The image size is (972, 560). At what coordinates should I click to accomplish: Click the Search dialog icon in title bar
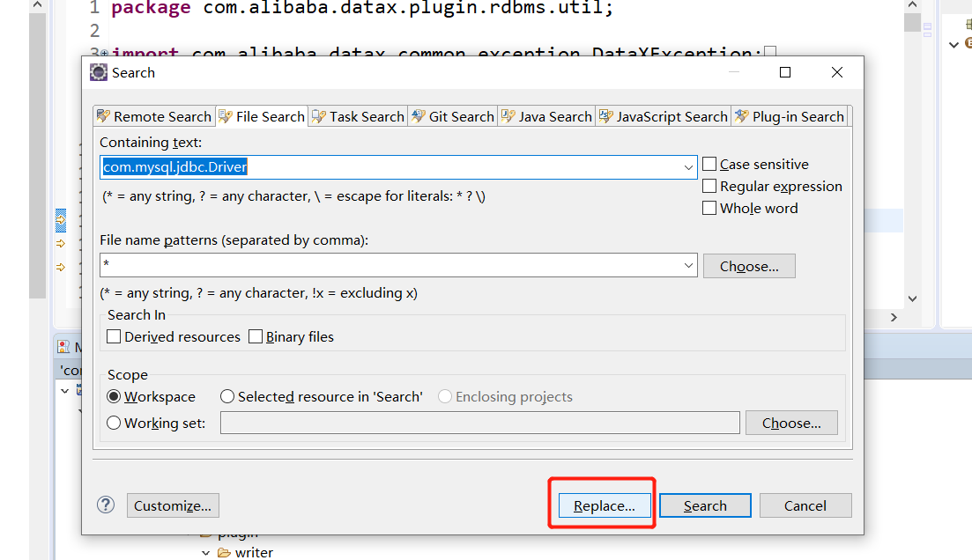point(98,73)
